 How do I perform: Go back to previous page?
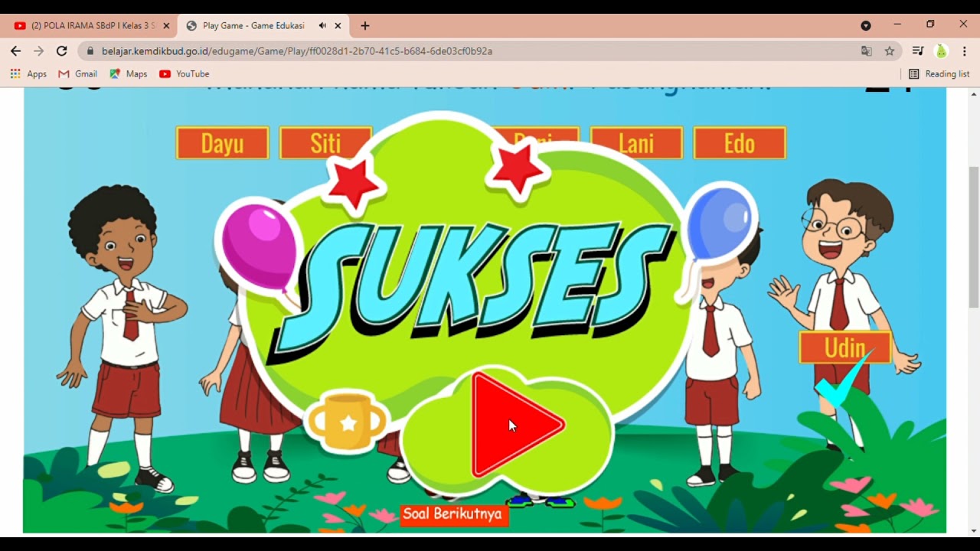pos(16,51)
